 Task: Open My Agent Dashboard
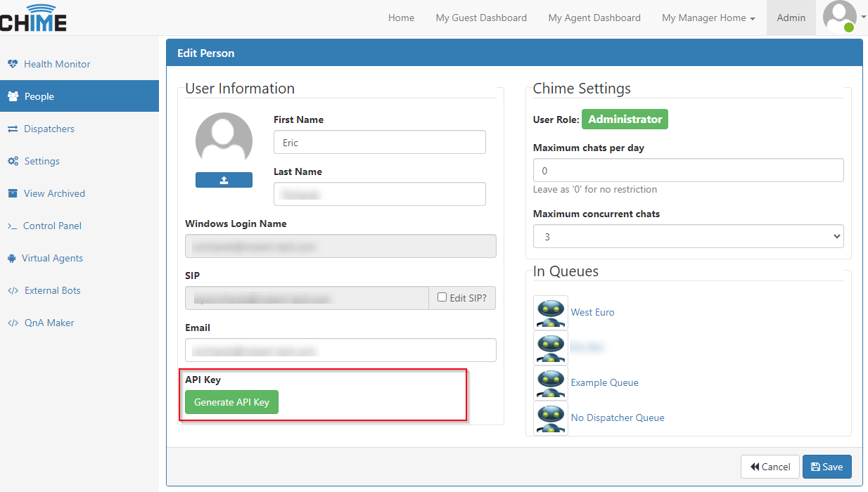(594, 18)
